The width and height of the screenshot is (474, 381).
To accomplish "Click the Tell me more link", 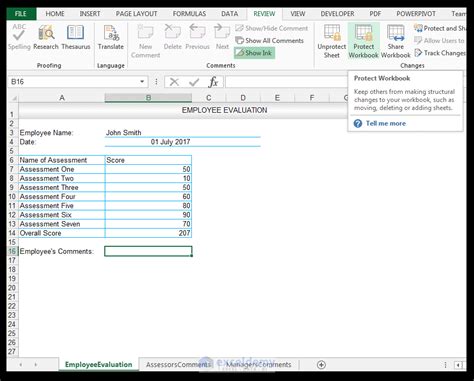I will [x=386, y=123].
